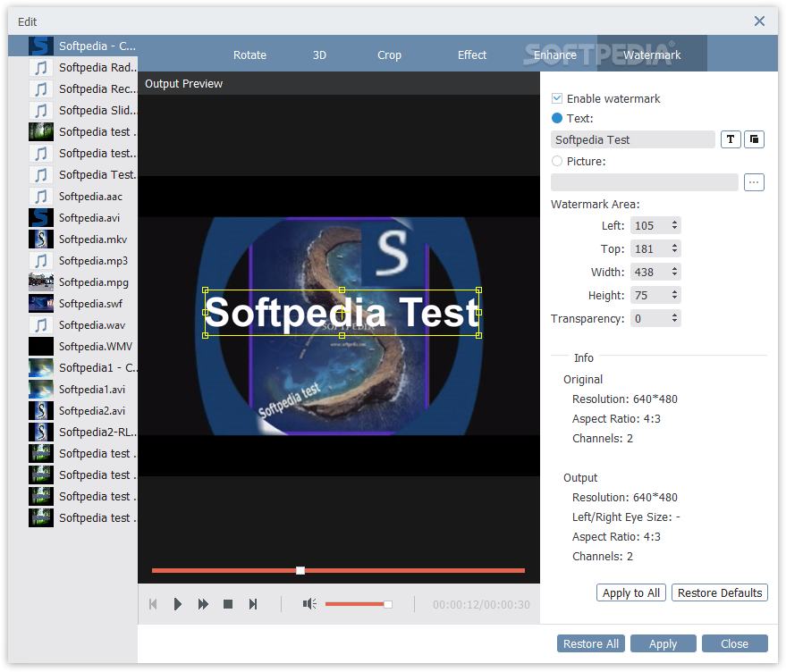
Task: Browse for watermark picture file
Action: click(754, 182)
